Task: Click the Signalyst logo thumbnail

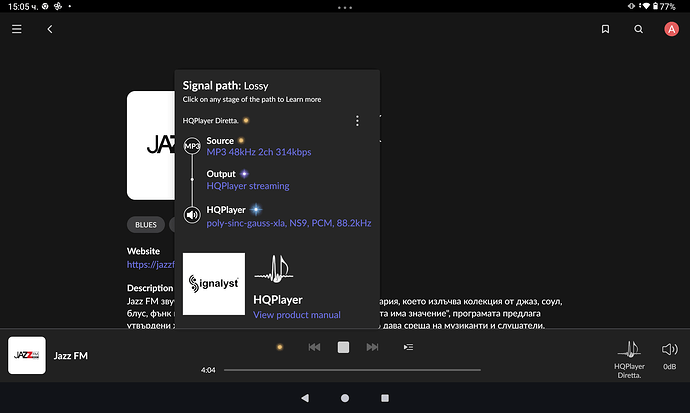Action: [214, 284]
